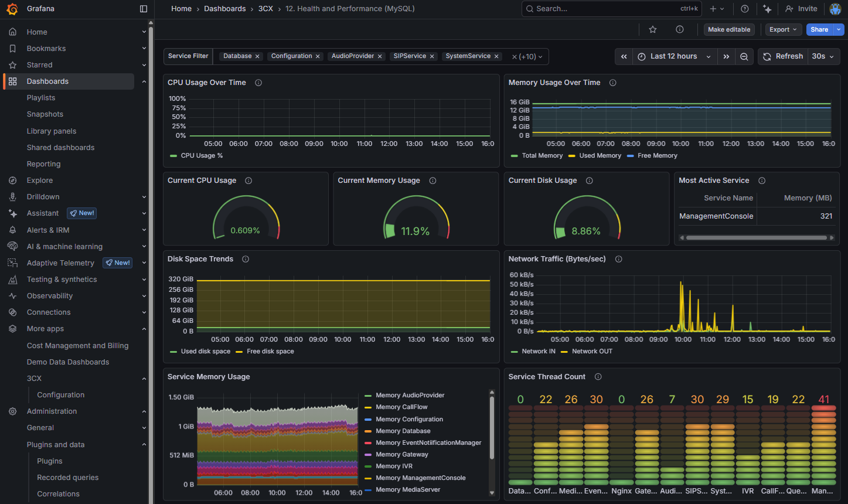Open Explore in the sidebar
848x504 pixels.
tap(40, 181)
